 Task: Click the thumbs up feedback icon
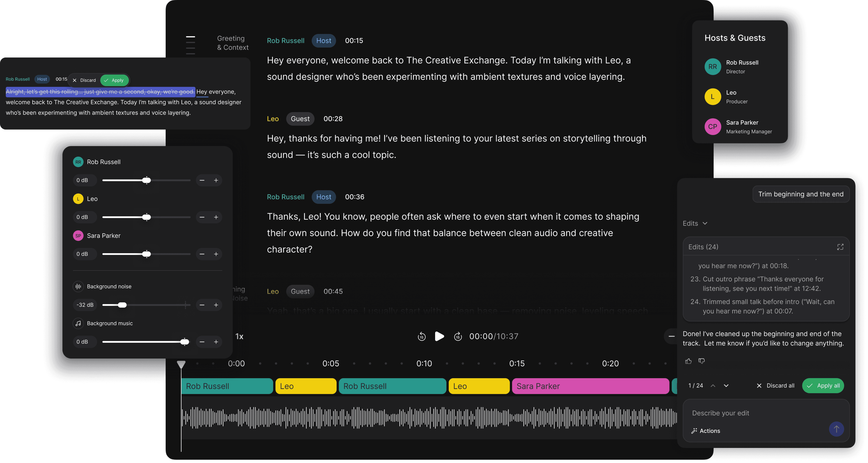click(688, 361)
